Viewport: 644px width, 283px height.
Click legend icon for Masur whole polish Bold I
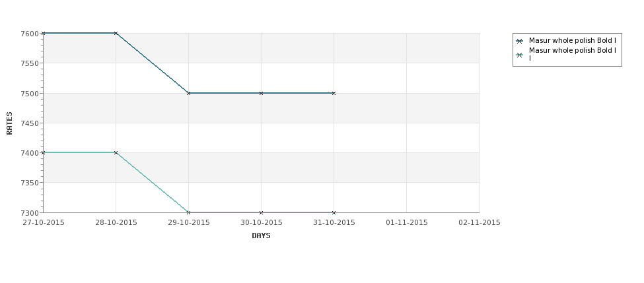click(x=520, y=41)
